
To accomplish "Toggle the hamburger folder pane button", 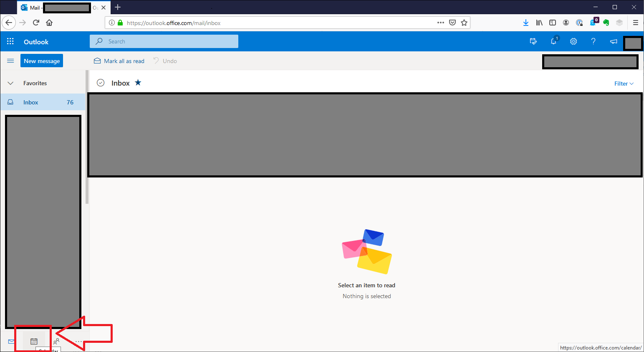I will pos(10,61).
